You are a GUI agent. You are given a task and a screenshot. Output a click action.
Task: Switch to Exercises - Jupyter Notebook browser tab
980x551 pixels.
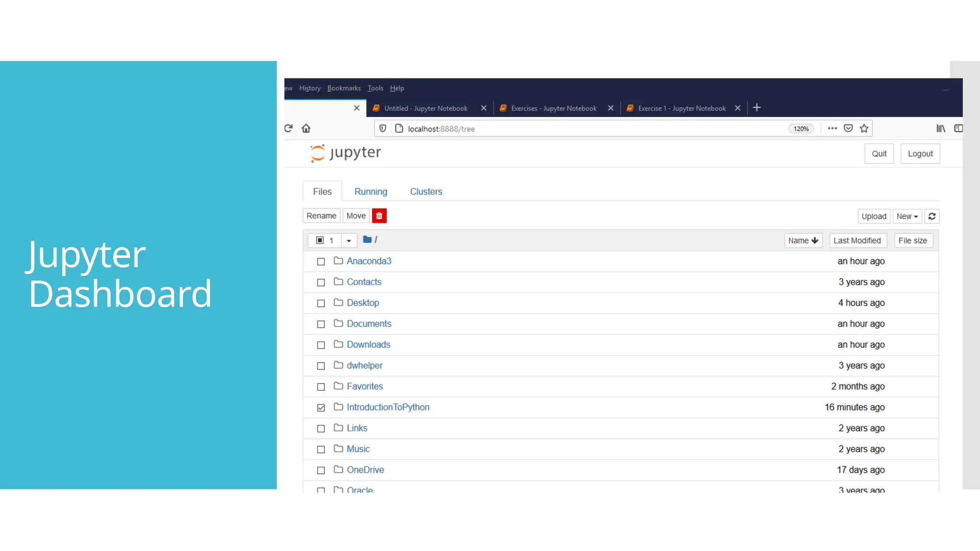(x=554, y=109)
